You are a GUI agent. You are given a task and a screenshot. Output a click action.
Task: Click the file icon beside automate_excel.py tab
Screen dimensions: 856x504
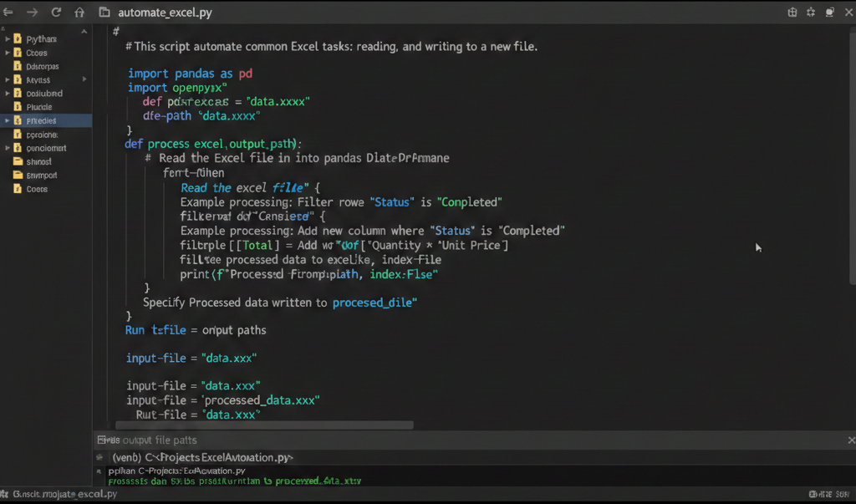pos(103,12)
